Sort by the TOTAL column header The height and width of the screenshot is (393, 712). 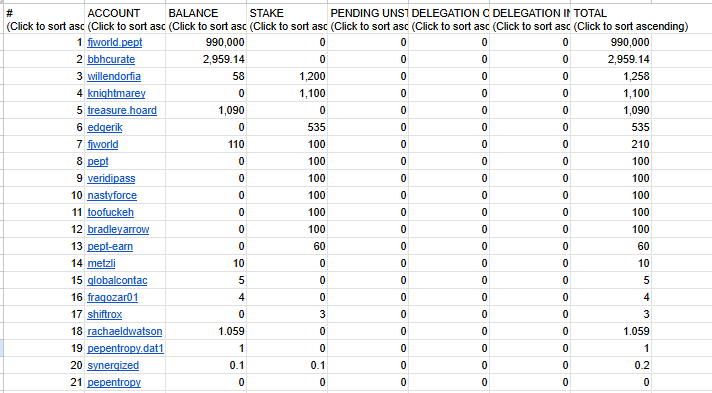[611, 20]
